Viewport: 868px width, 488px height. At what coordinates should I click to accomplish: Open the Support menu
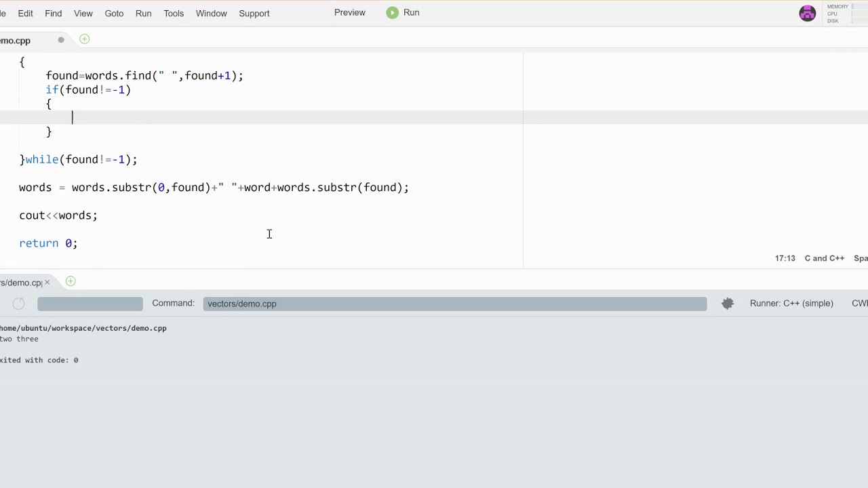[x=254, y=13]
